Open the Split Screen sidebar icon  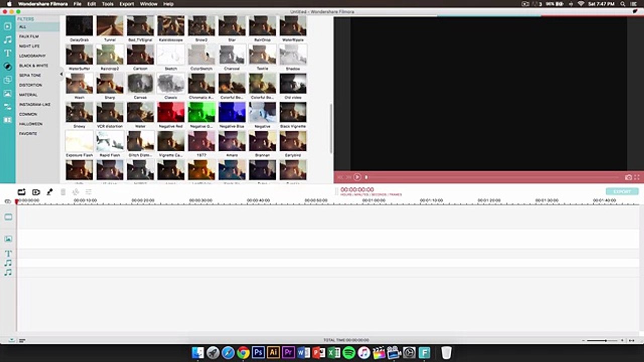[x=8, y=120]
